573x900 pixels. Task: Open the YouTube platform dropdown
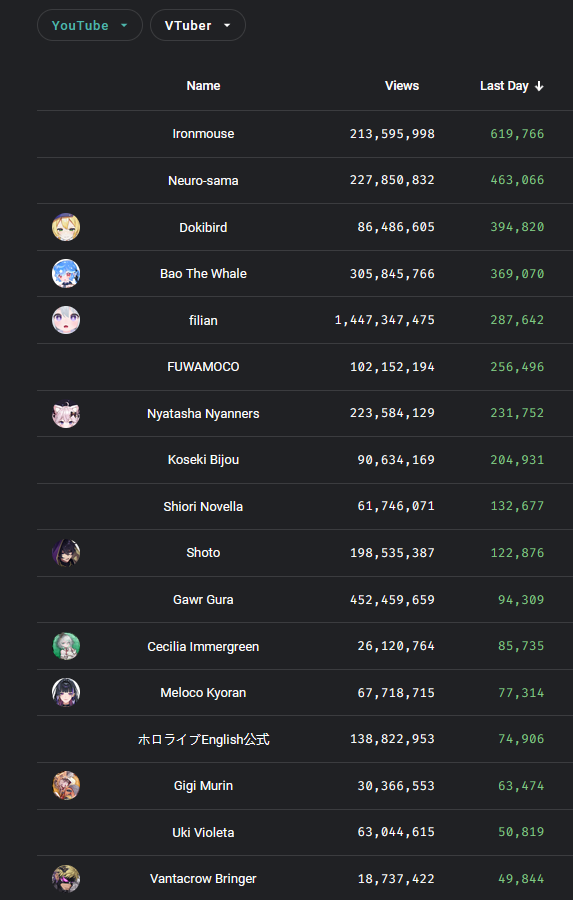[90, 25]
